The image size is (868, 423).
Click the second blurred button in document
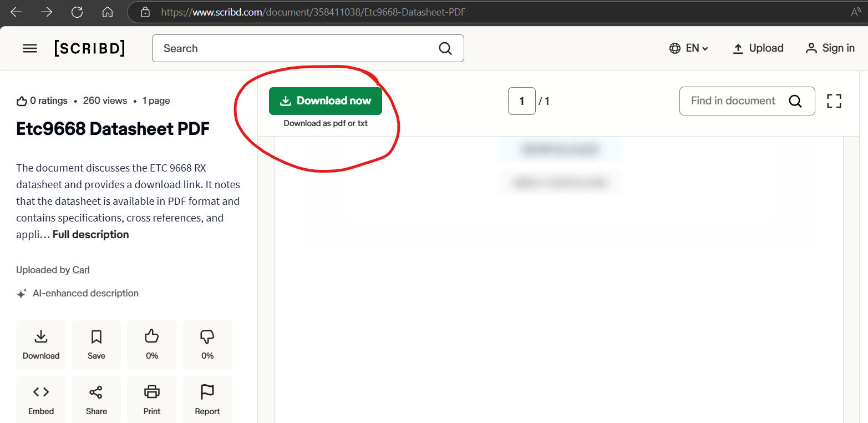point(560,183)
